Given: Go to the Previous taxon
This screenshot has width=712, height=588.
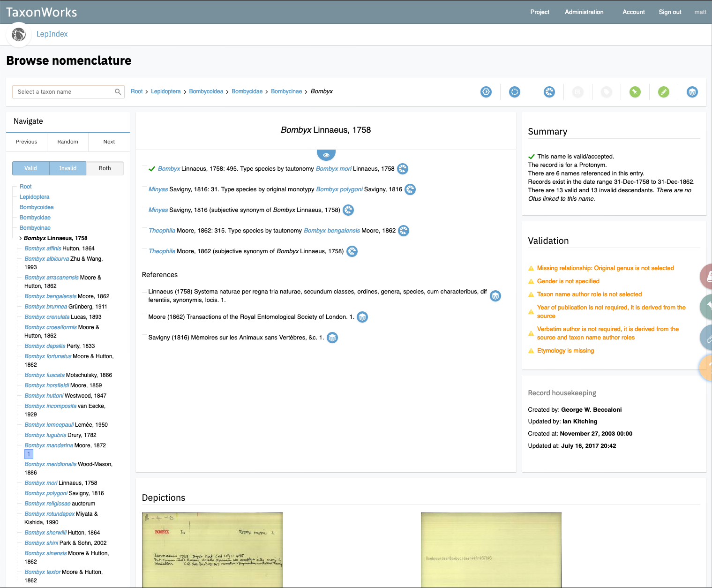Looking at the screenshot, I should click(x=26, y=142).
